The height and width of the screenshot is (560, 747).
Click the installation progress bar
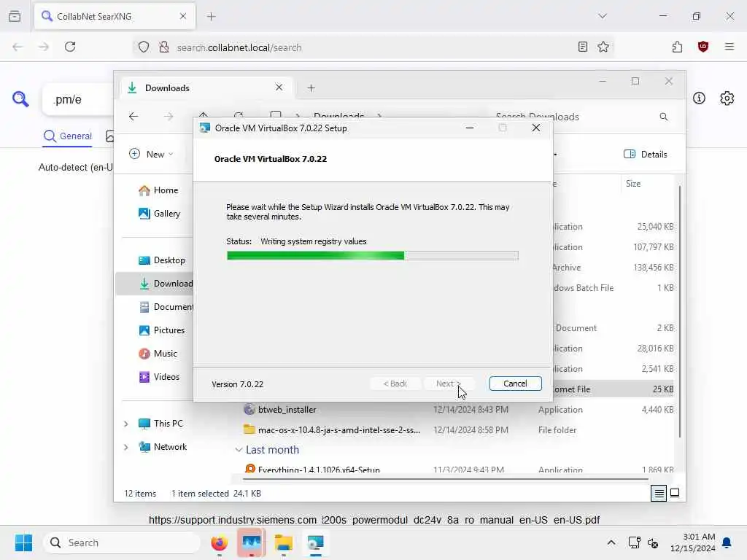pos(372,256)
